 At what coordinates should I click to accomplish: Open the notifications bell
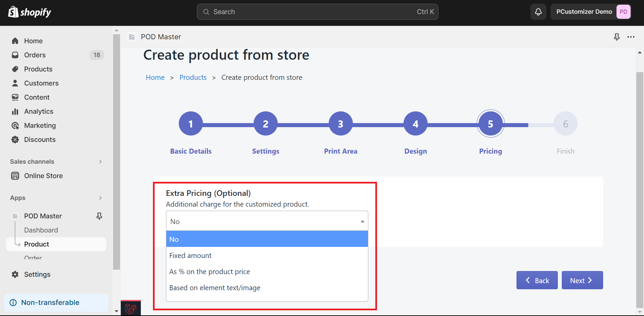click(x=538, y=12)
